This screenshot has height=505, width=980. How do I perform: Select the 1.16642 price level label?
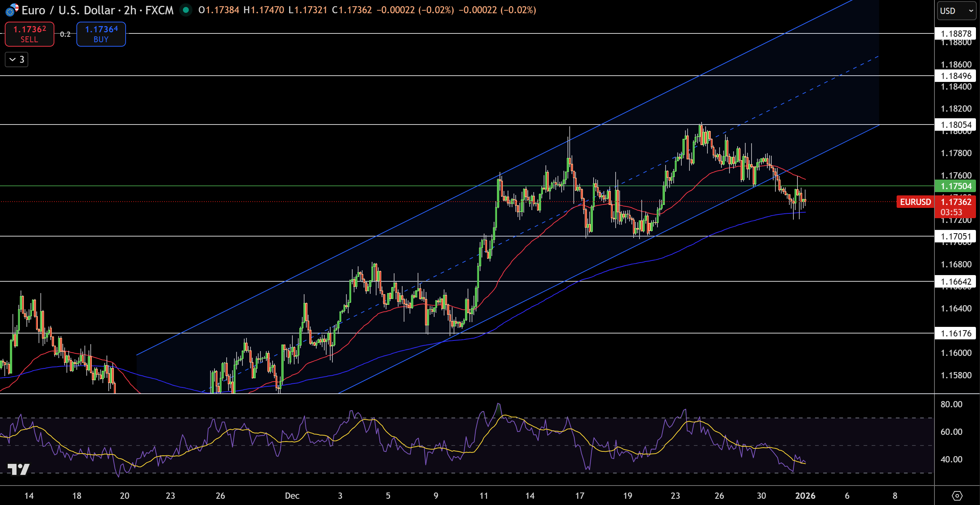pos(956,281)
